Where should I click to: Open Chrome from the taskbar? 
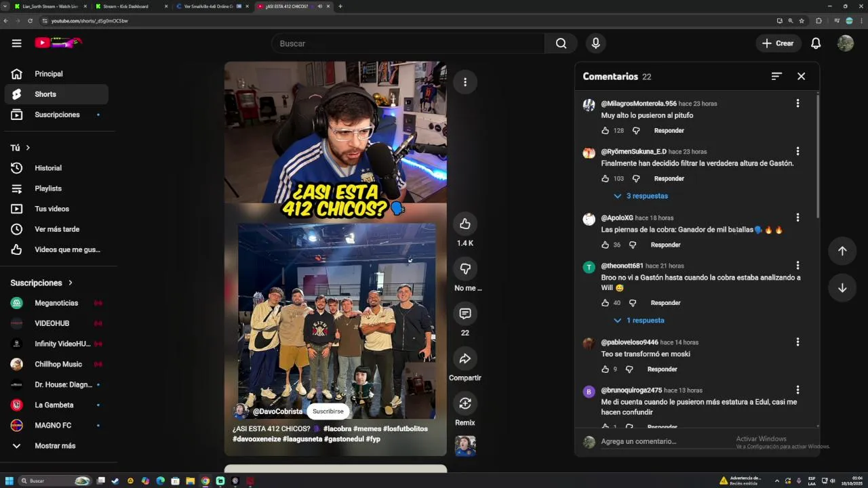(205, 481)
